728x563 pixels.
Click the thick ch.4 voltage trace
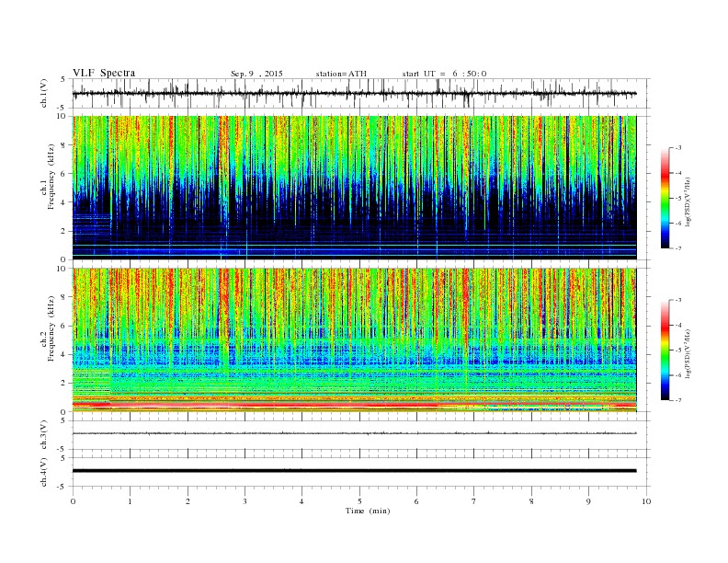(354, 471)
